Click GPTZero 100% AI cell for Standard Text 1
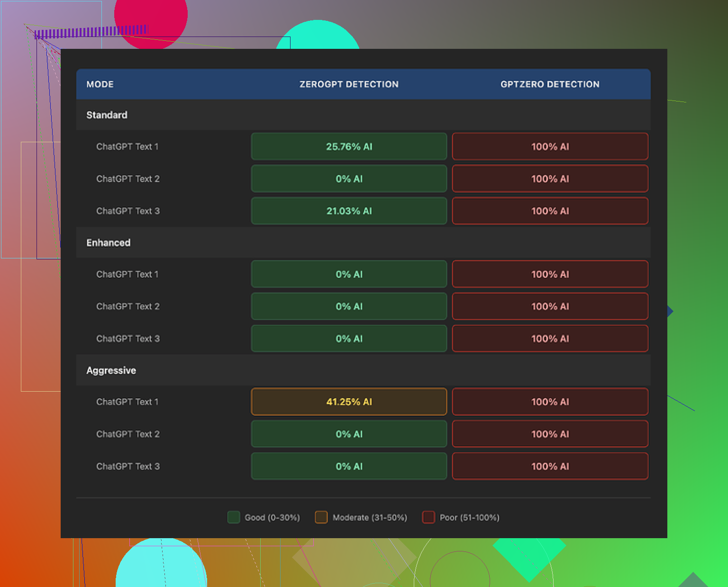Image resolution: width=728 pixels, height=587 pixels. (550, 147)
